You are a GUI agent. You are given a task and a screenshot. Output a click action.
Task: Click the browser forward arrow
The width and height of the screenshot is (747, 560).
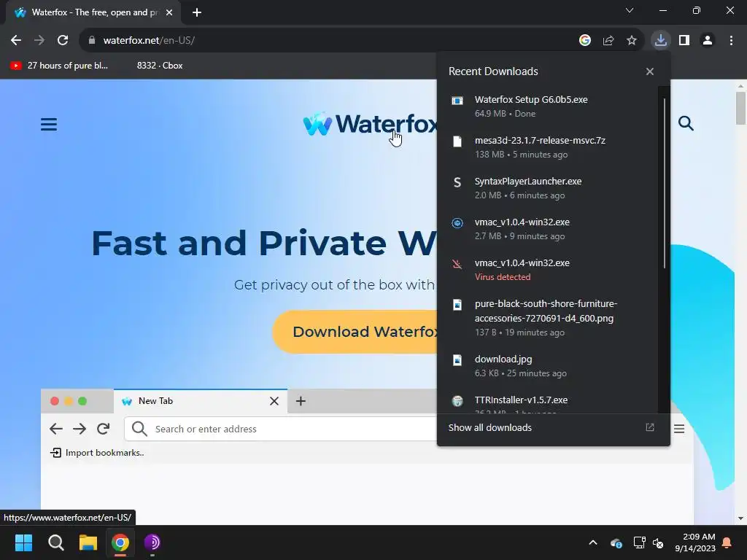pos(39,41)
